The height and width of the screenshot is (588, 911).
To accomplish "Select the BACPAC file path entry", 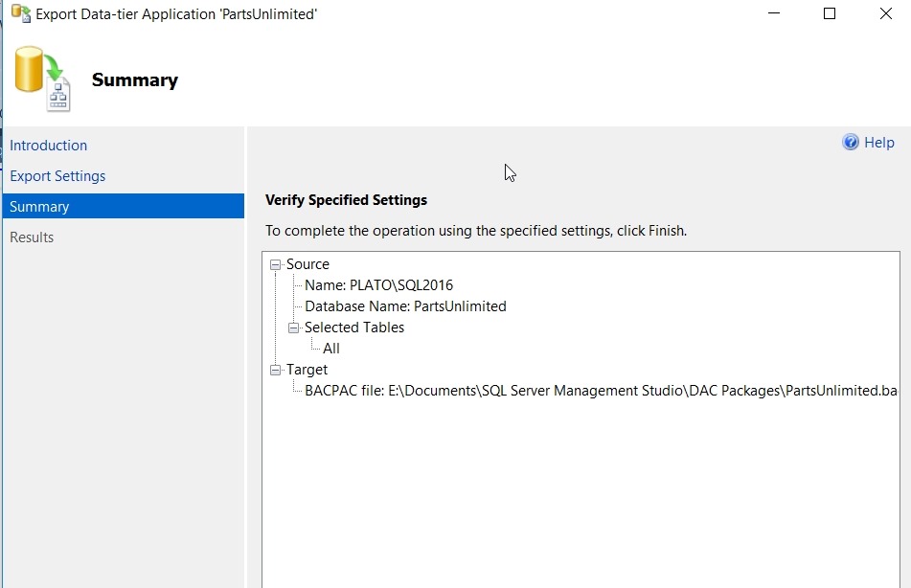I will coord(600,391).
